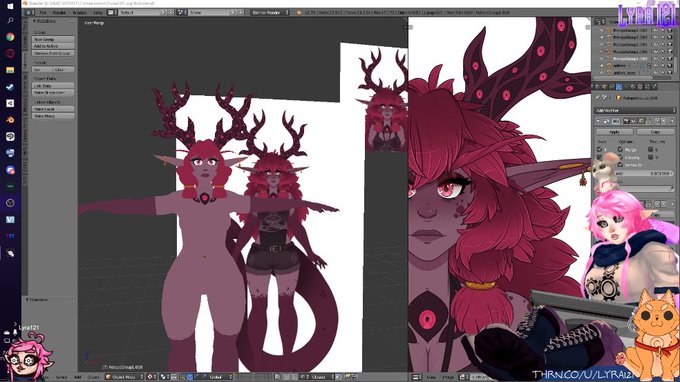Image resolution: width=680 pixels, height=382 pixels.
Task: Click Make Single User button
Action: point(53,93)
